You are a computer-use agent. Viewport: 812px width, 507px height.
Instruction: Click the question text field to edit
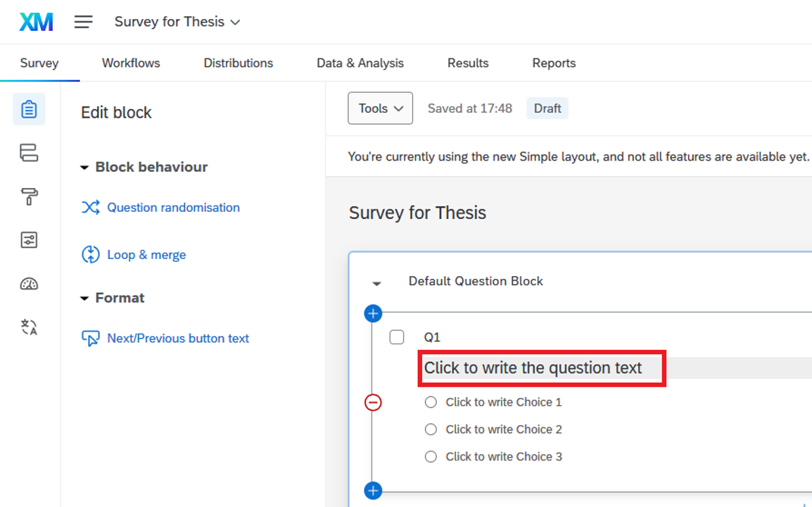(533, 368)
